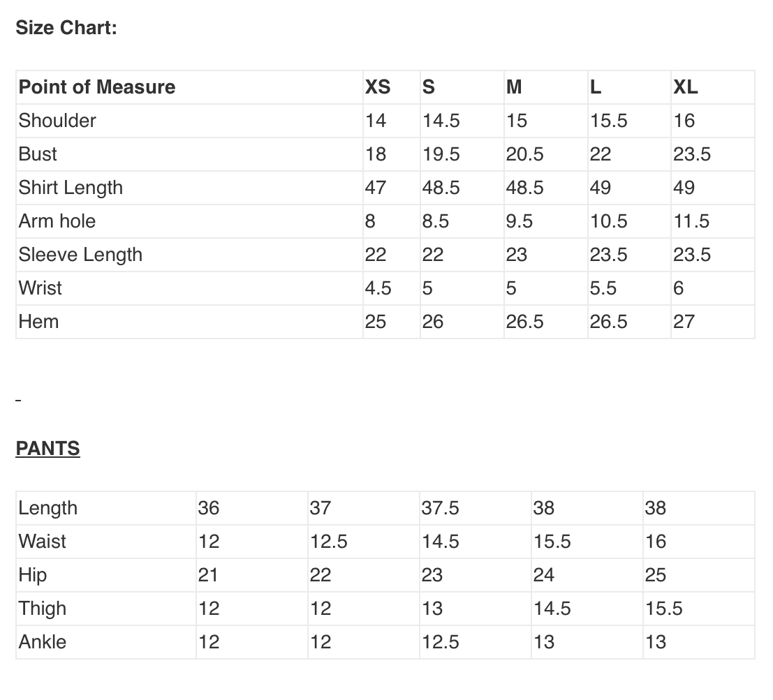Select the Shirt Length value 47
Screen dimensions: 773x700
376,188
